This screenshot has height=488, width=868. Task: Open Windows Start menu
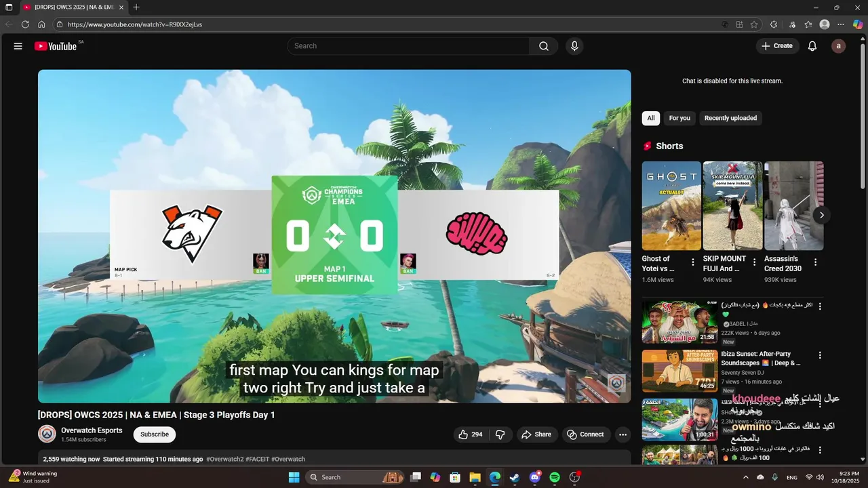[294, 477]
